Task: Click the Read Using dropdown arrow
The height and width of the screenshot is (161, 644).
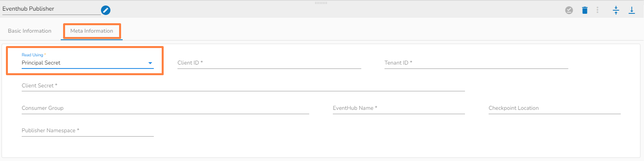Action: tap(150, 63)
